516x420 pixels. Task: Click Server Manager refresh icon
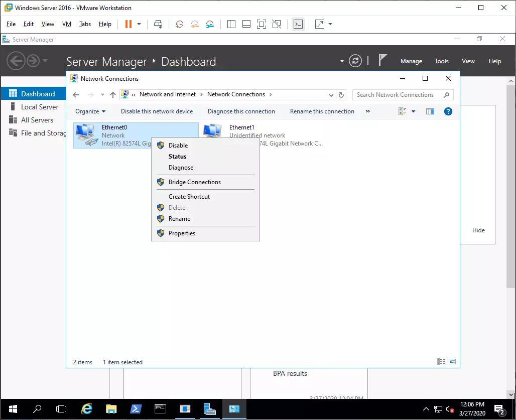355,61
